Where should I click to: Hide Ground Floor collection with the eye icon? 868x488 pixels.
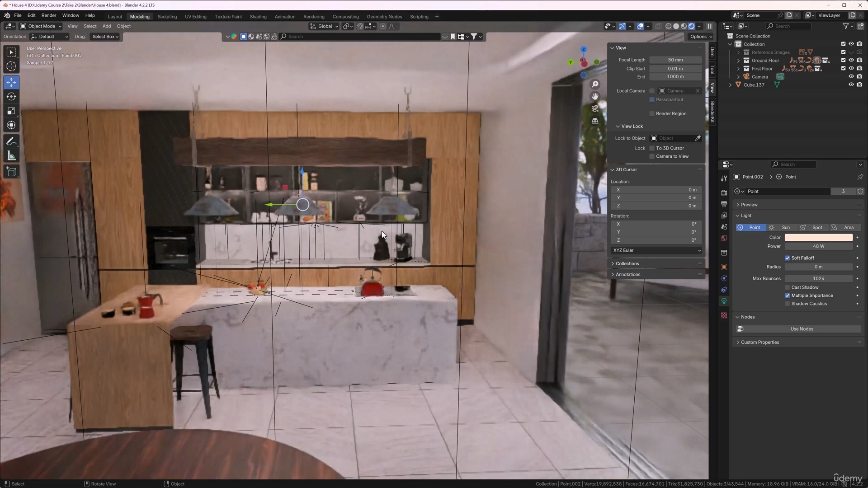click(x=851, y=60)
